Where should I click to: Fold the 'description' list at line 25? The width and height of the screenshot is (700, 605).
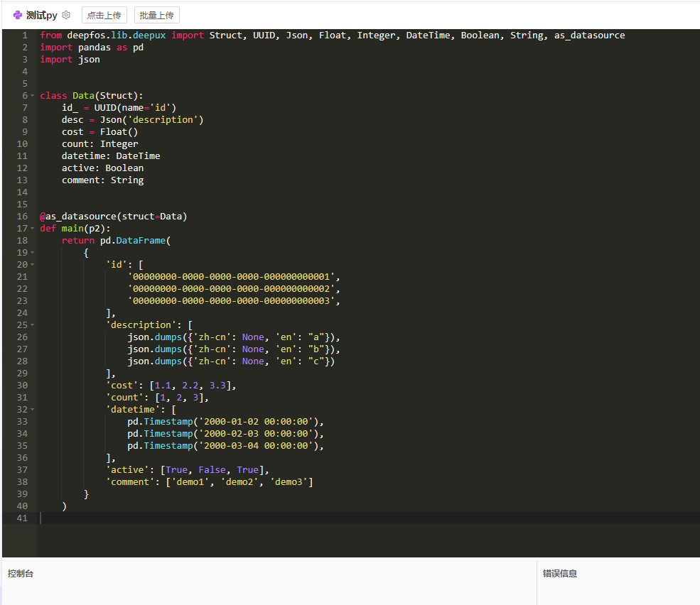(33, 325)
